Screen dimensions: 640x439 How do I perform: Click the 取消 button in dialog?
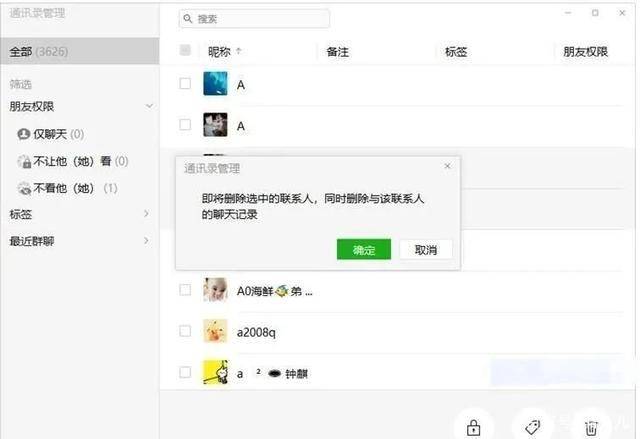point(426,249)
